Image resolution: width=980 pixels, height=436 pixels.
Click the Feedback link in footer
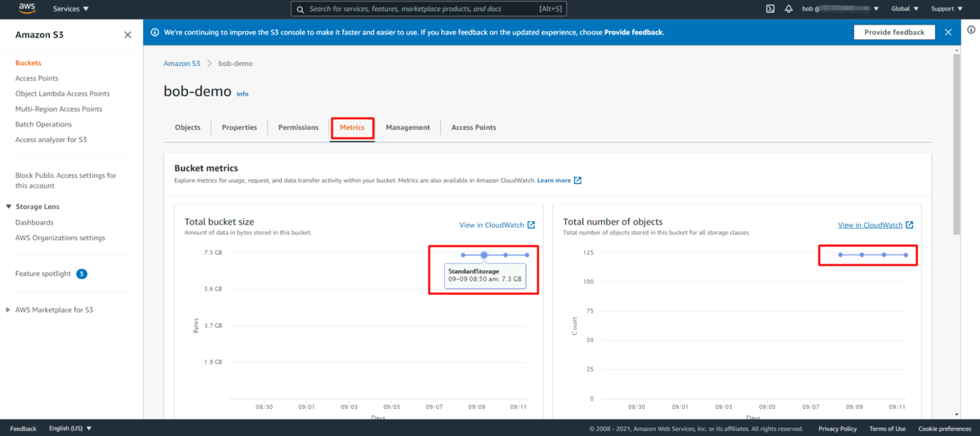[23, 429]
